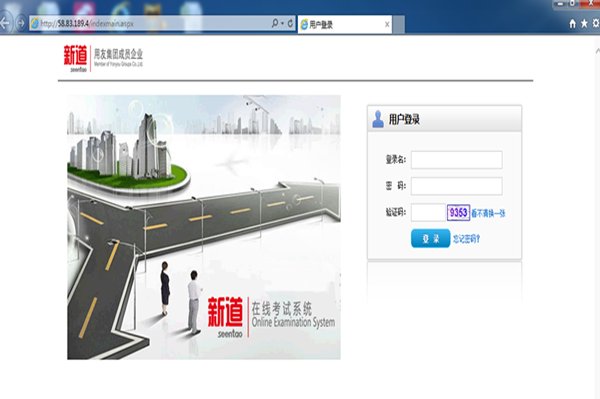Open favorites star icon
Image resolution: width=600 pixels, height=399 pixels.
584,24
